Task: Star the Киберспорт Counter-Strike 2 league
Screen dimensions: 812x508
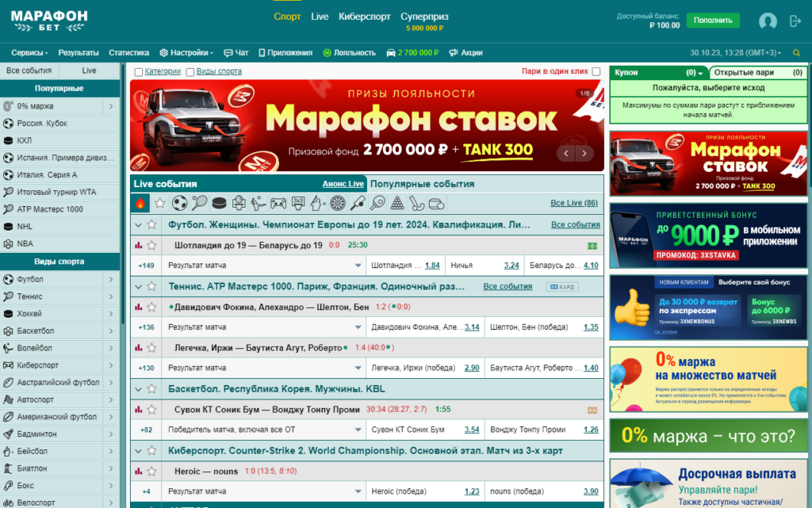Action: [x=151, y=451]
